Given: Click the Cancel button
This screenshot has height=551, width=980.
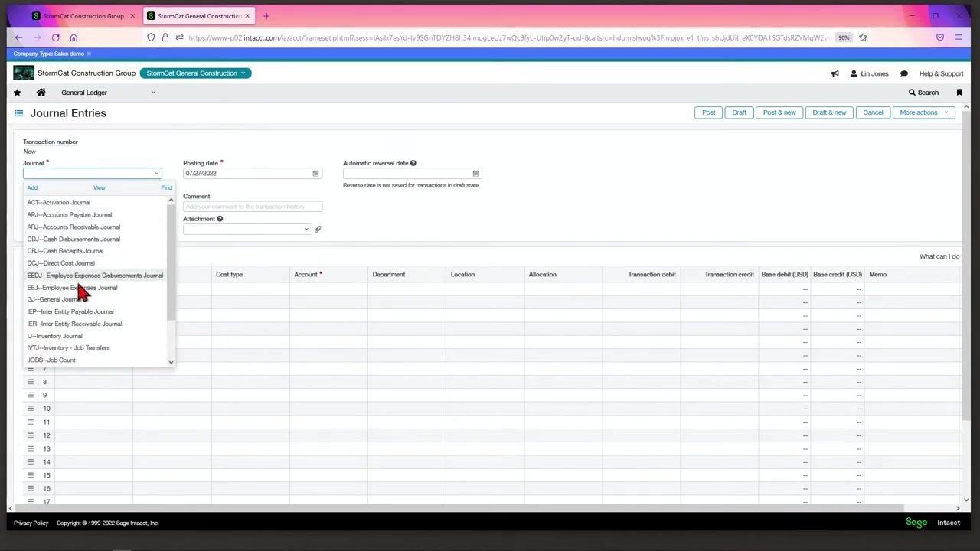Looking at the screenshot, I should [x=873, y=112].
